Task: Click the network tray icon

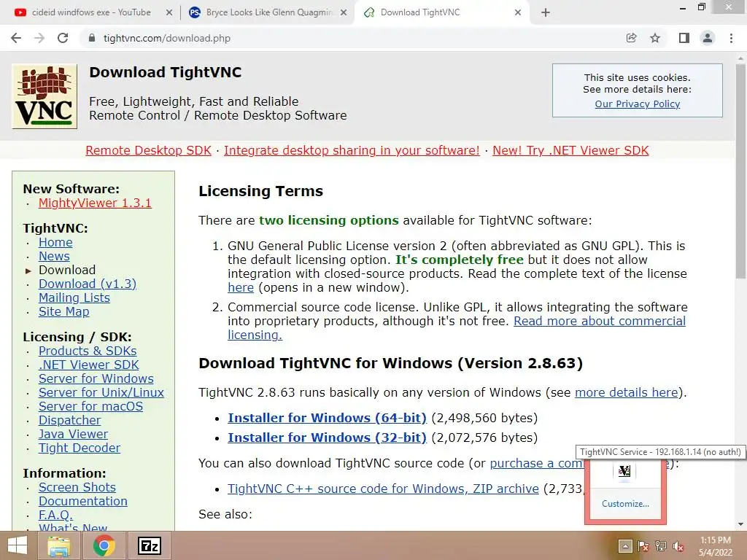Action: (661, 546)
